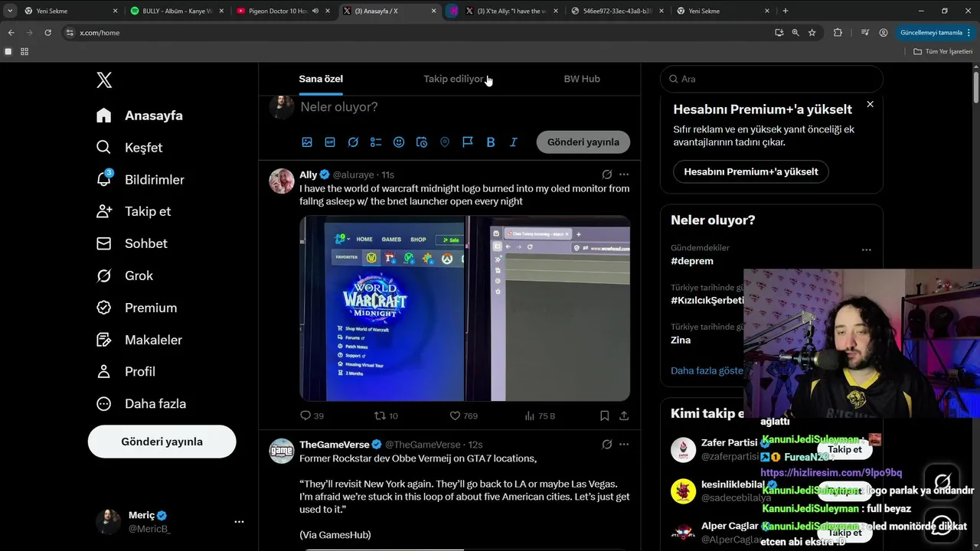Open the Tüm Yer İşaretleri bookmarks folder

(942, 51)
